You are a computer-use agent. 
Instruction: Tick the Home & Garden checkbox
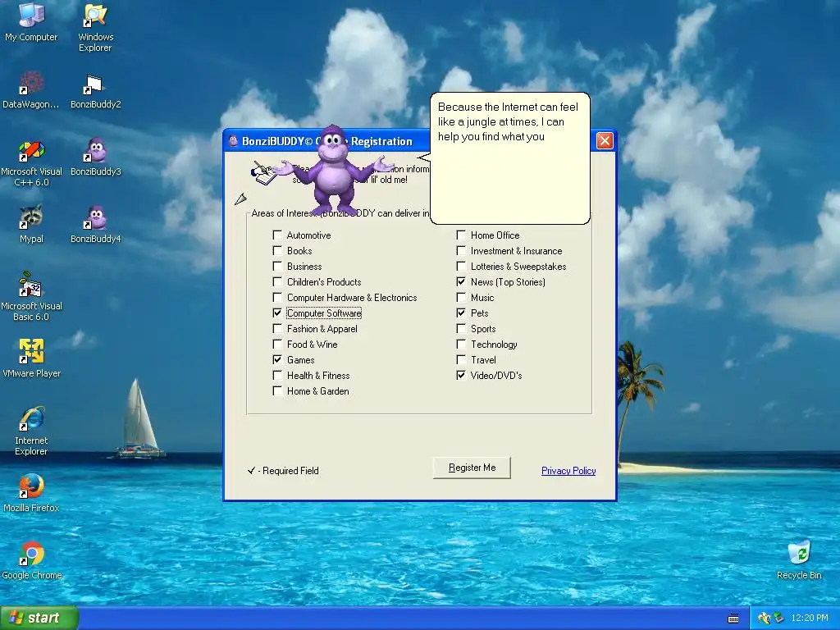coord(277,390)
